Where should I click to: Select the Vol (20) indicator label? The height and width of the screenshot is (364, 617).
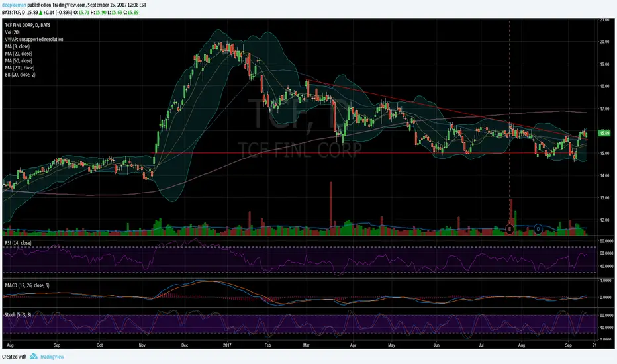coord(12,32)
